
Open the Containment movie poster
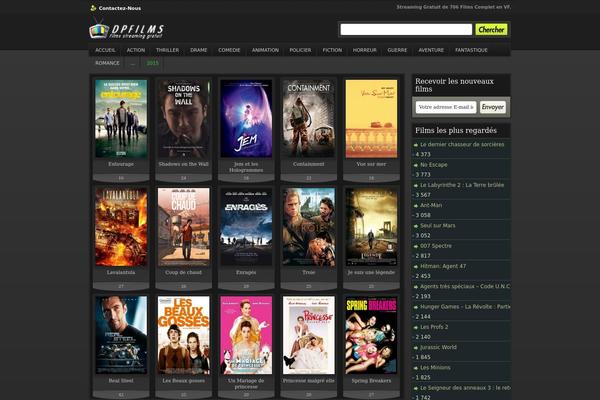pyautogui.click(x=309, y=119)
